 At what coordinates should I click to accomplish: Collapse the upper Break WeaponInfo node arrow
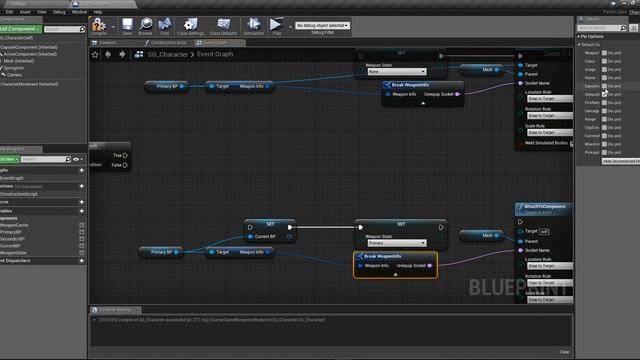[423, 103]
